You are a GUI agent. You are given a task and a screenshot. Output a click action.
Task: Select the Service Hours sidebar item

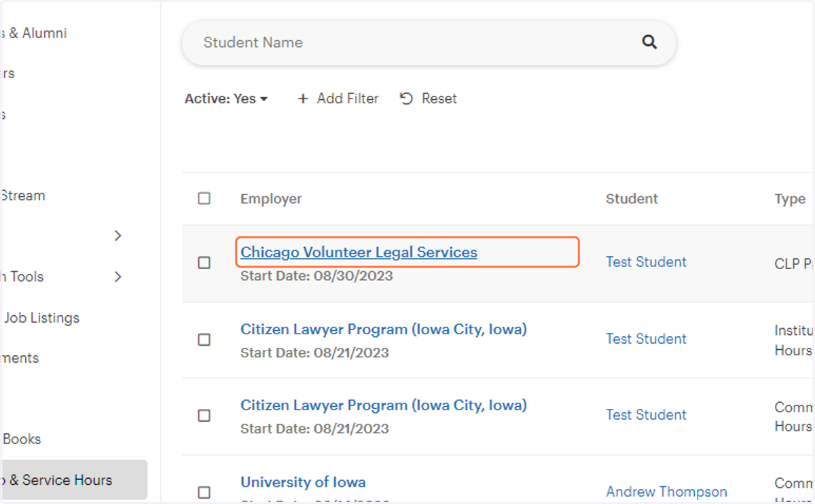pyautogui.click(x=73, y=480)
